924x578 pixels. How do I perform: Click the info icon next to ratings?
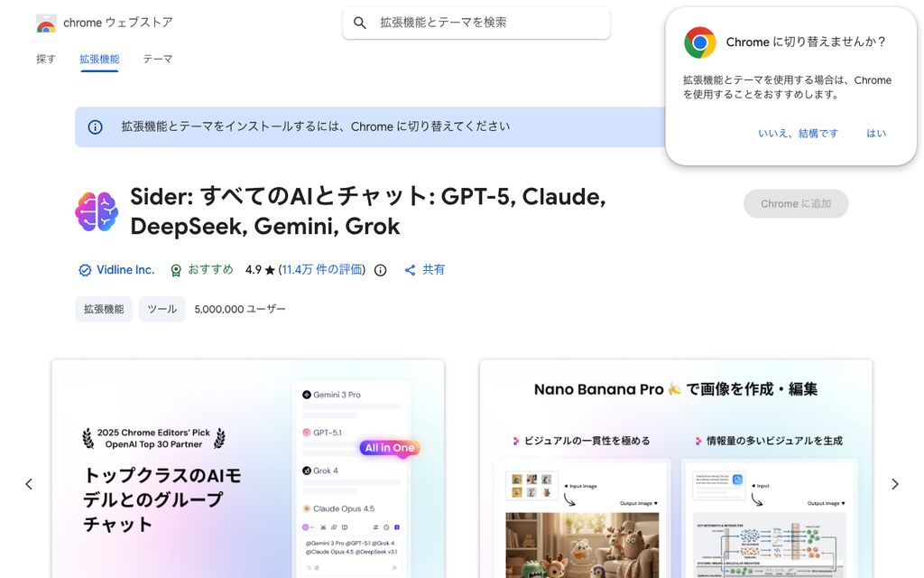coord(381,270)
